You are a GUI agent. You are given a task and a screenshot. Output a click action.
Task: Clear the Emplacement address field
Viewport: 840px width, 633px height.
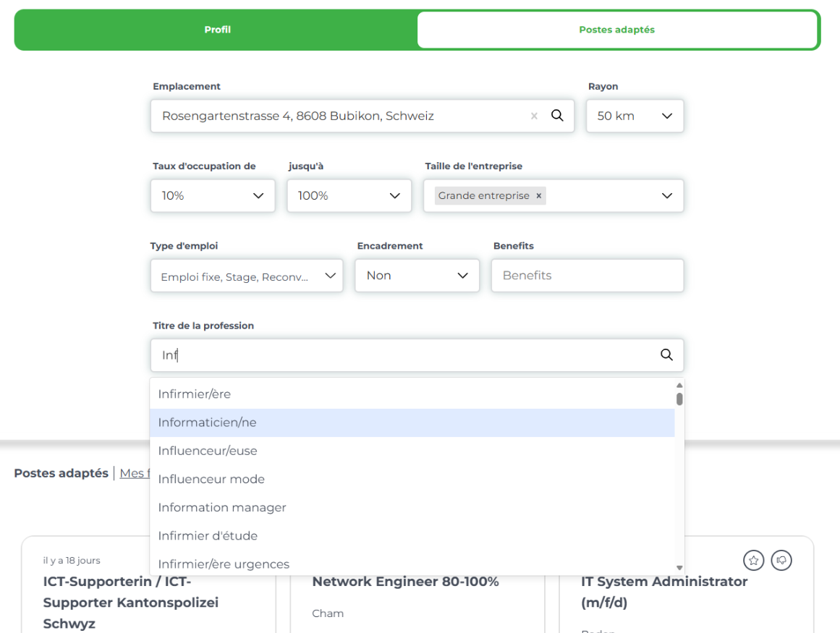(x=534, y=116)
